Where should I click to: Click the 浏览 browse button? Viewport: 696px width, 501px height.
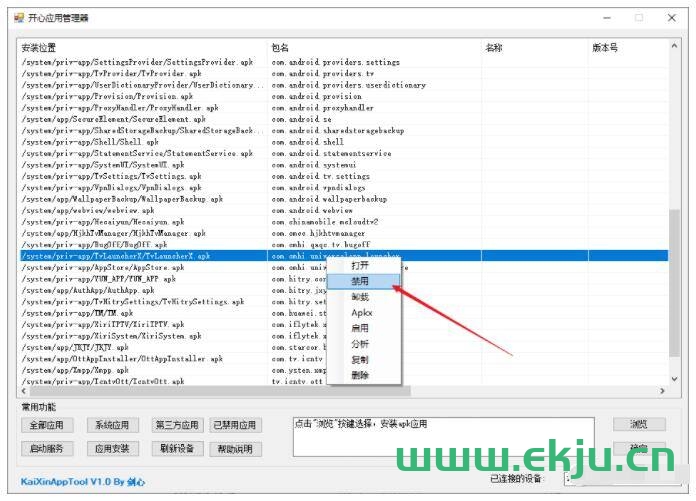(x=639, y=424)
